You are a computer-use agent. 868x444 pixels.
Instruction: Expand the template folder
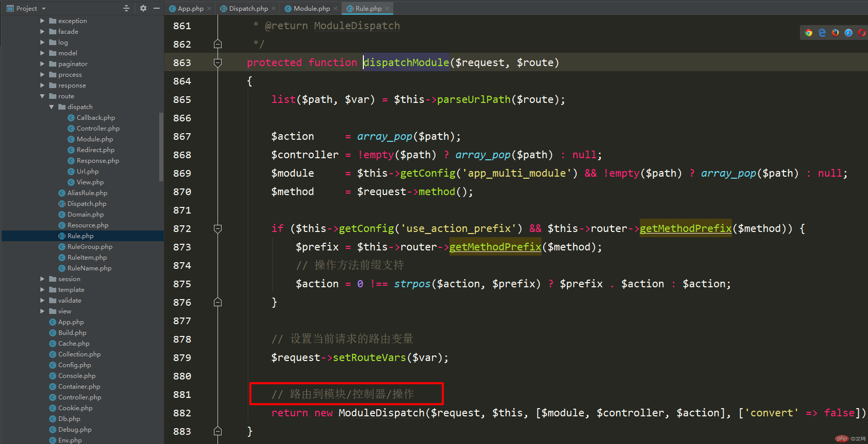pos(42,290)
